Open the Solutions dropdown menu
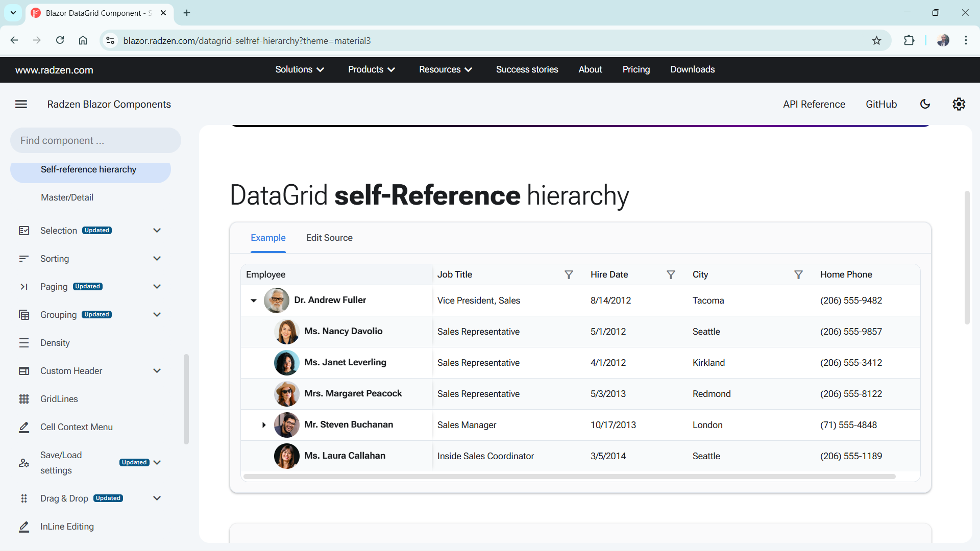This screenshot has height=551, width=980. pyautogui.click(x=300, y=69)
